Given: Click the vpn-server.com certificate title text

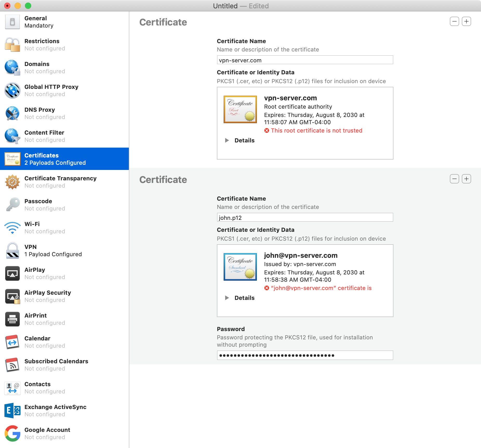Looking at the screenshot, I should pyautogui.click(x=290, y=98).
